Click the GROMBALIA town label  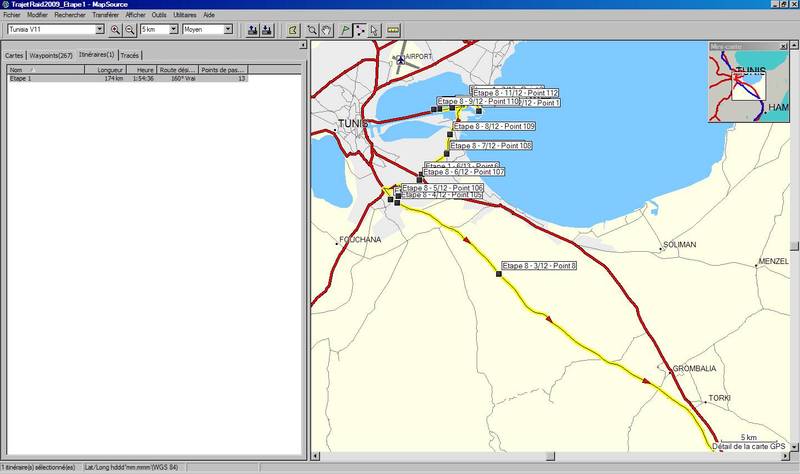coord(694,368)
